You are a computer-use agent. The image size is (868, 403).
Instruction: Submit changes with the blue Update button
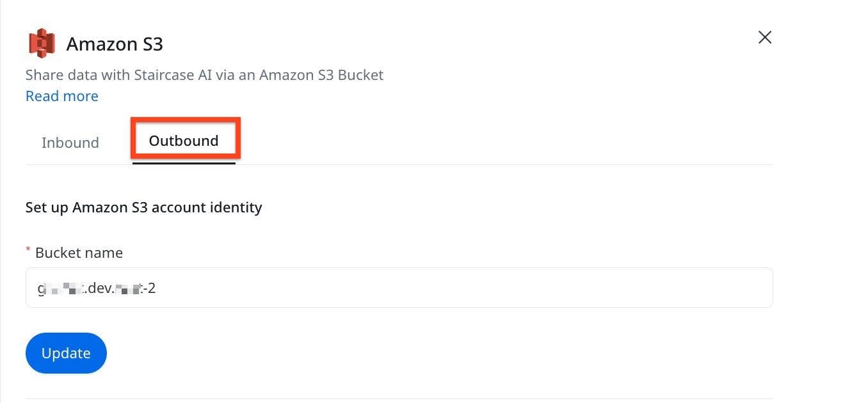(x=66, y=352)
